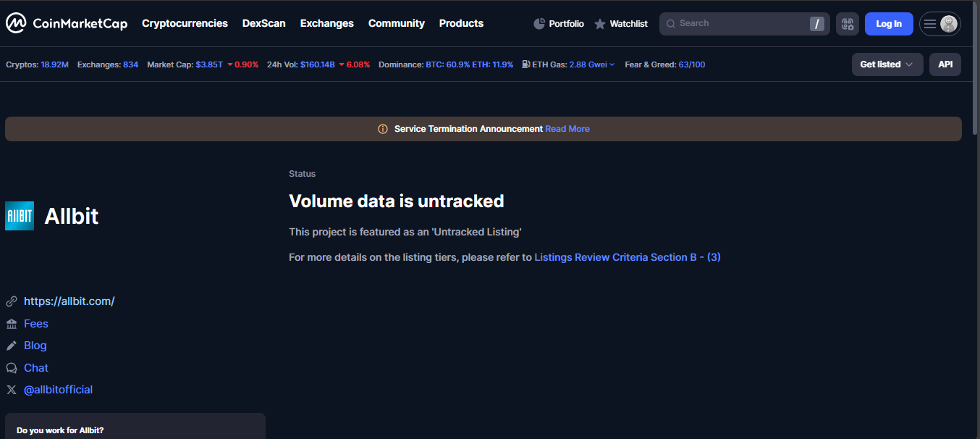The image size is (980, 439).
Task: Open the ETH Gas 2.88 Gwei dropdown
Action: pos(592,64)
